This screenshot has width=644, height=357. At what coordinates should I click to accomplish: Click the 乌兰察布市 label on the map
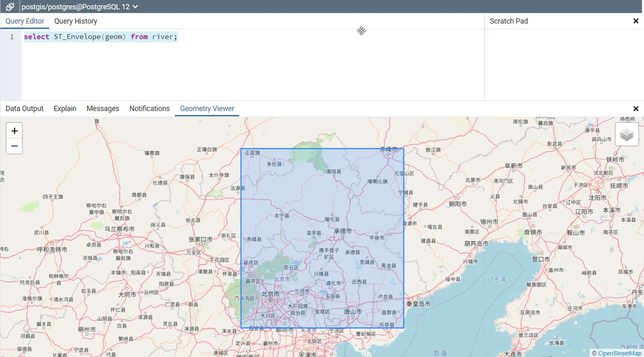pos(120,229)
